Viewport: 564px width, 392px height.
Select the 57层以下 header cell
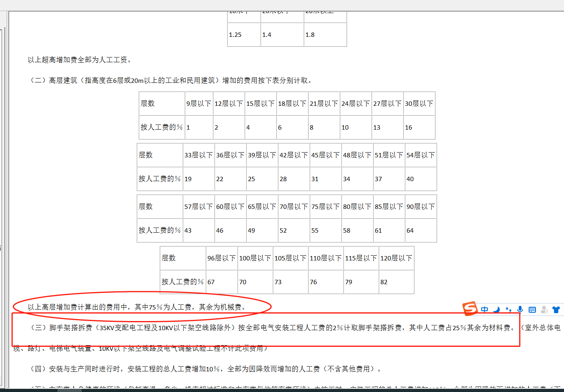click(x=199, y=207)
